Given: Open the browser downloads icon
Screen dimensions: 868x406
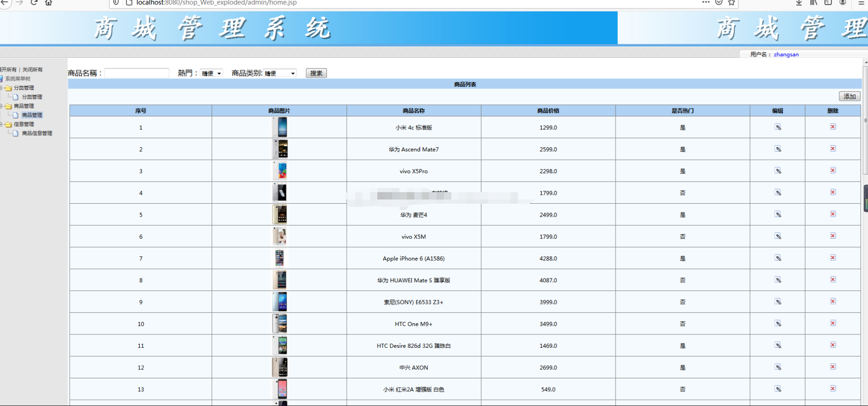Looking at the screenshot, I should coord(799,2).
